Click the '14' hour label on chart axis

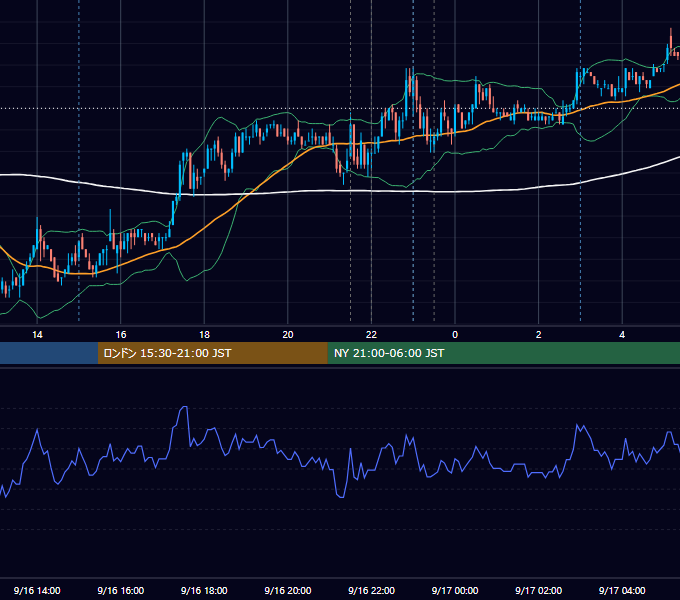(37, 335)
